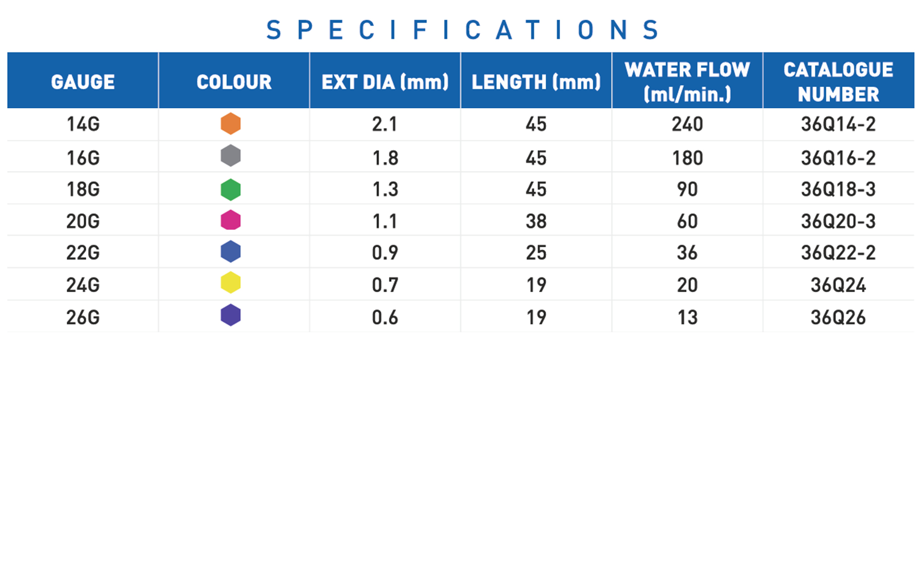This screenshot has width=924, height=579.
Task: Select the CATALOGUE NUMBER header
Action: (838, 82)
